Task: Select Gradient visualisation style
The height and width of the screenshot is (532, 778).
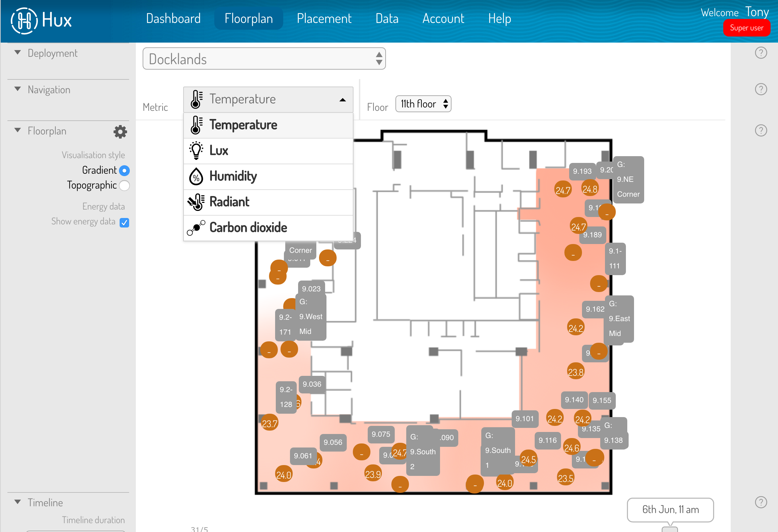Action: point(124,171)
